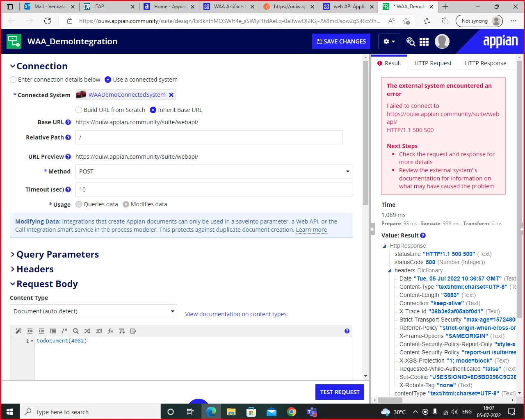This screenshot has height=420, width=525.
Task: Open the Windows Start menu
Action: tap(10, 412)
